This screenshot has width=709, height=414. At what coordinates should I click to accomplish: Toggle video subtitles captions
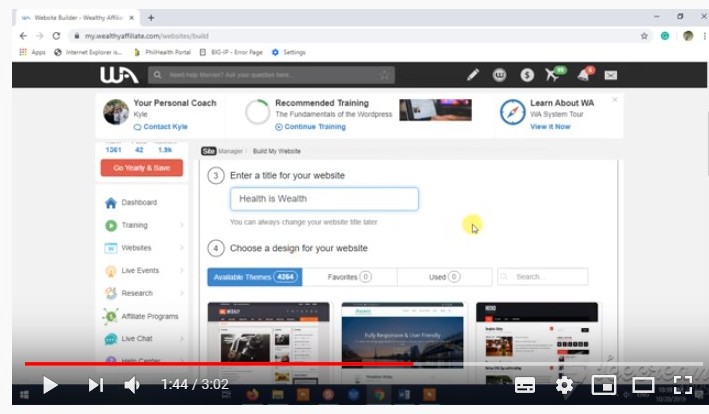(525, 386)
